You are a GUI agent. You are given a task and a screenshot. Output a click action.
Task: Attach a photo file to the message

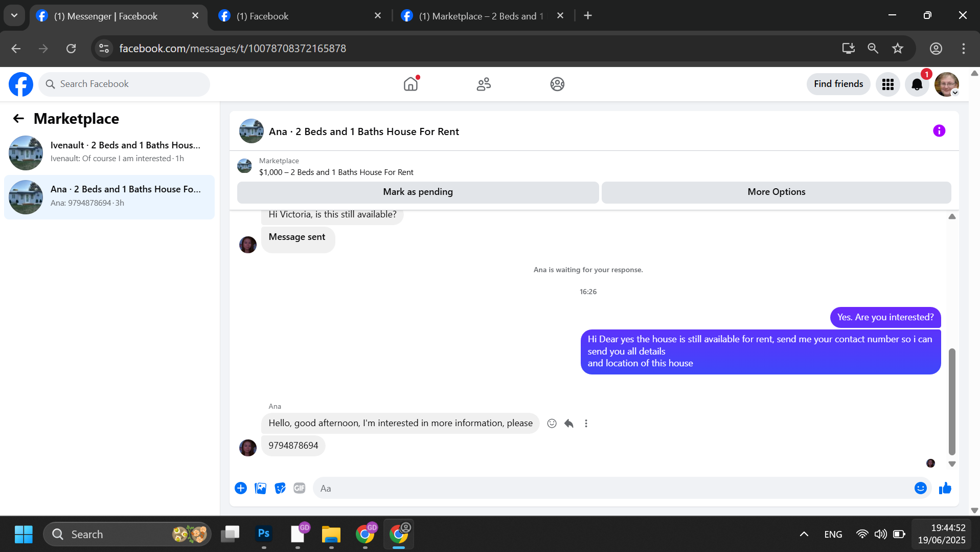(261, 489)
